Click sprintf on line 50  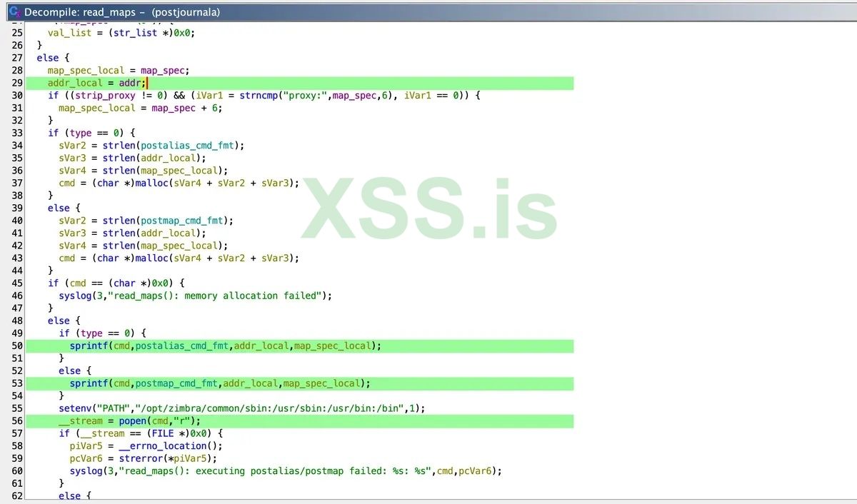[x=88, y=346]
